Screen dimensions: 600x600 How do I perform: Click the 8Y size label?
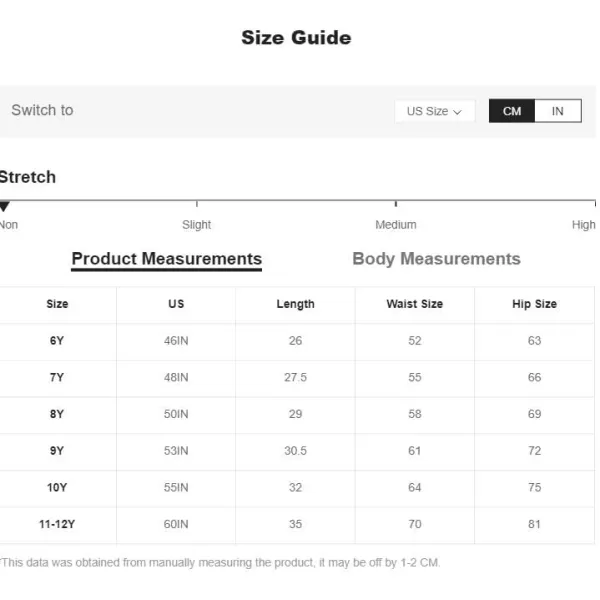[x=57, y=414]
